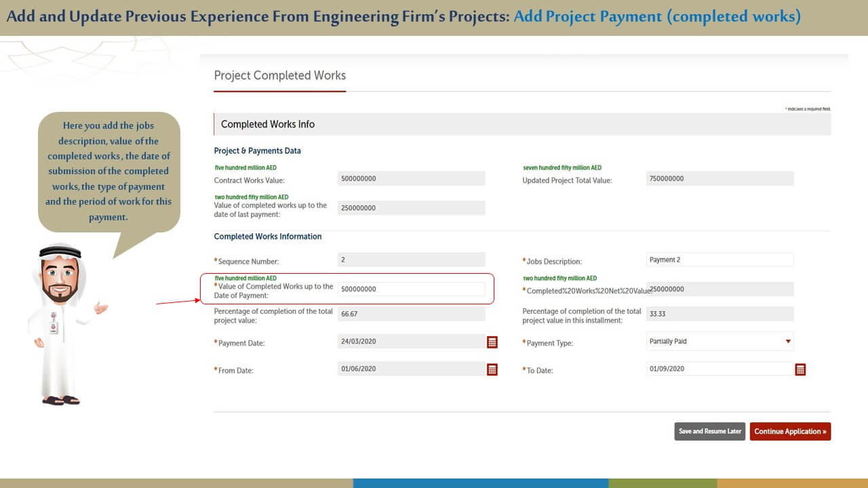Click the Contract Works Value field
Viewport: 868px width, 488px height.
point(411,179)
